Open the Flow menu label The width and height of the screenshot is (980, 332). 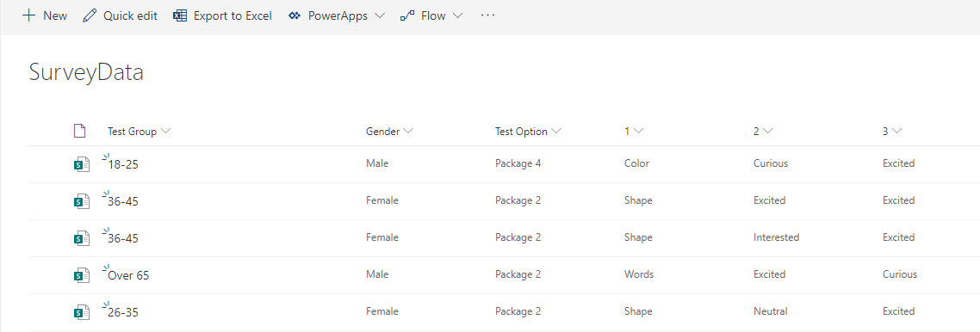(433, 16)
